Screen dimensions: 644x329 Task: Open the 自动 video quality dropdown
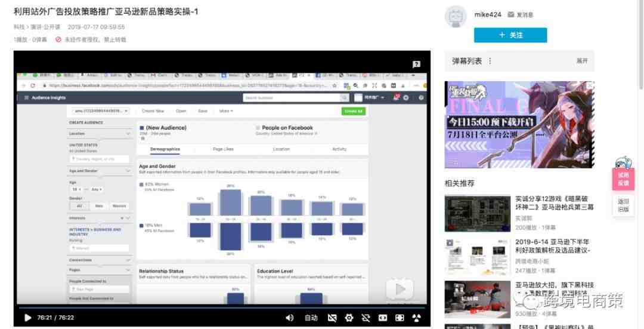click(311, 318)
